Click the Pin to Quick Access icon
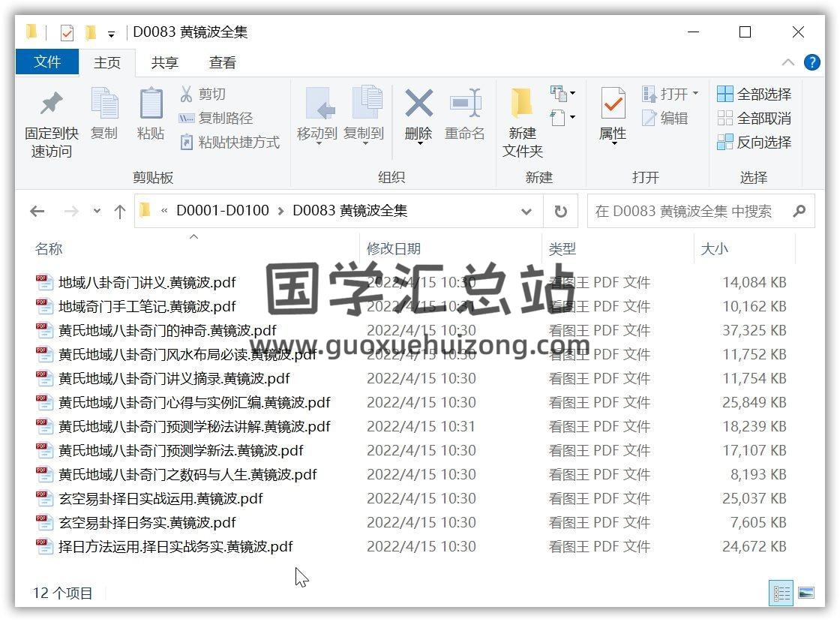Image resolution: width=840 pixels, height=622 pixels. tap(52, 104)
